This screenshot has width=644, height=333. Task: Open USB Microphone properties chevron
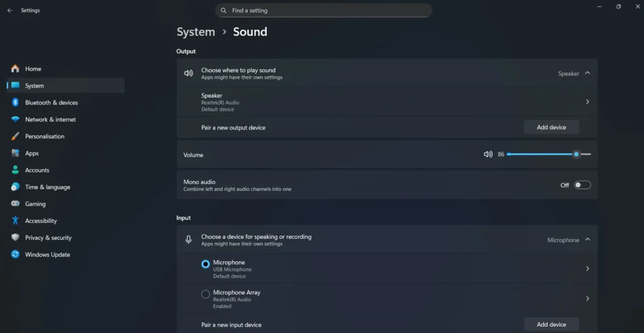(x=587, y=268)
